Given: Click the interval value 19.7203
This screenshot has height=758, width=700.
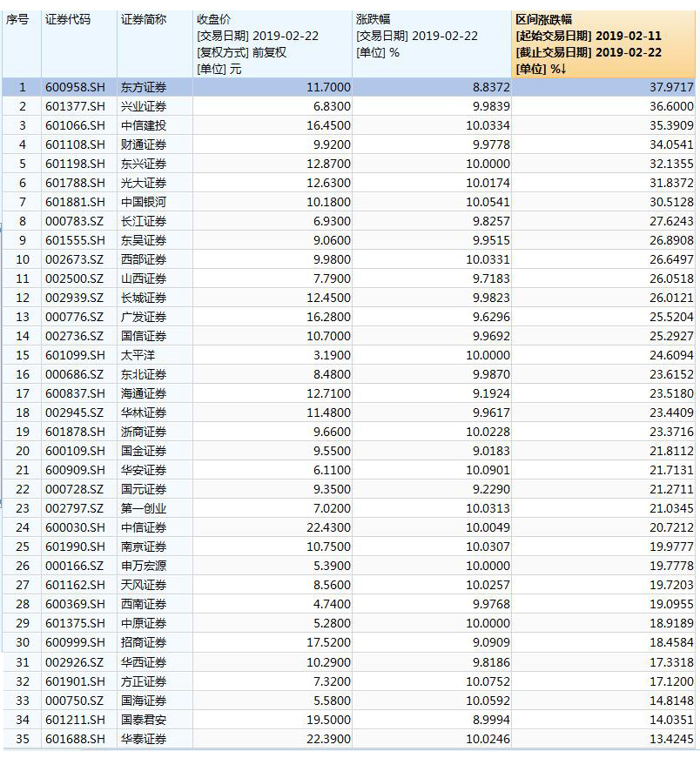Looking at the screenshot, I should coord(671,585).
